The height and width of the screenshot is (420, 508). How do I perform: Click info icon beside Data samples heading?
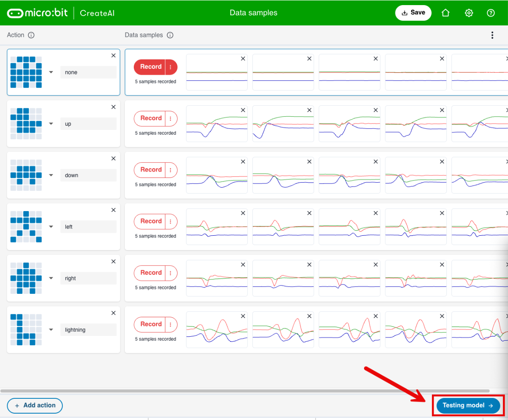pyautogui.click(x=170, y=35)
